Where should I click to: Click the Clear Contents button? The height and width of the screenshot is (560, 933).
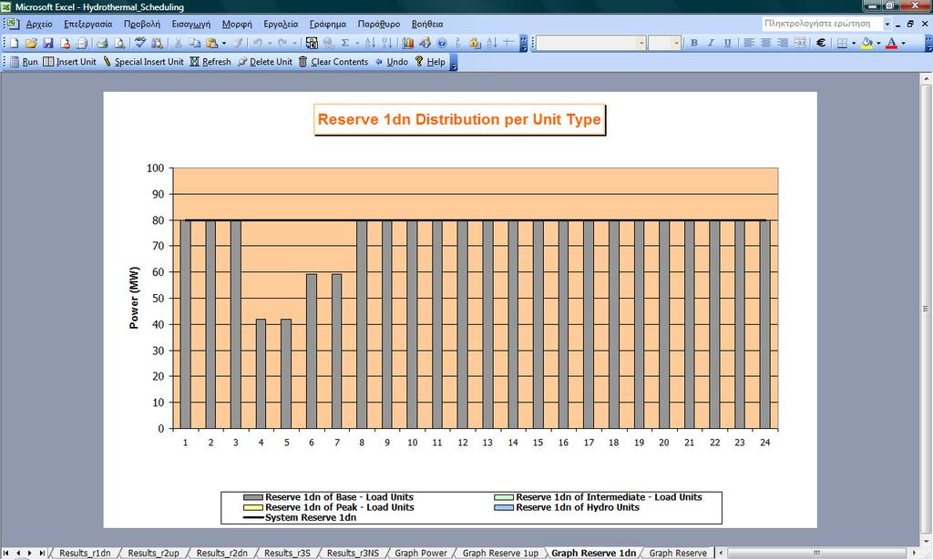pyautogui.click(x=333, y=62)
